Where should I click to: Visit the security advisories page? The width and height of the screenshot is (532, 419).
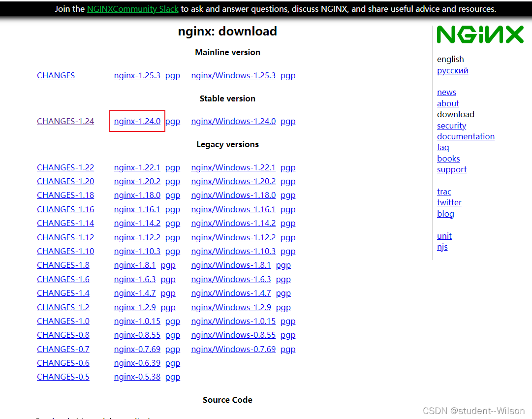pyautogui.click(x=451, y=126)
